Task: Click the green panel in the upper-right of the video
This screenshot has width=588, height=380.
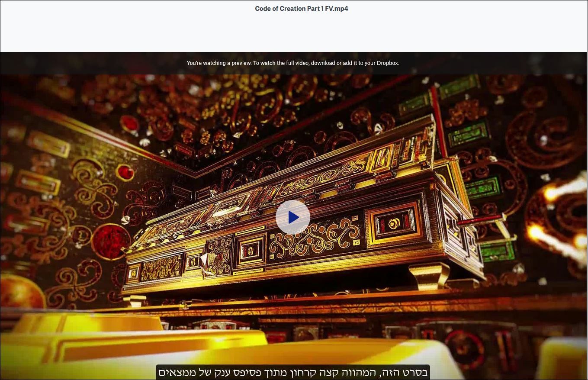Action: click(x=460, y=87)
